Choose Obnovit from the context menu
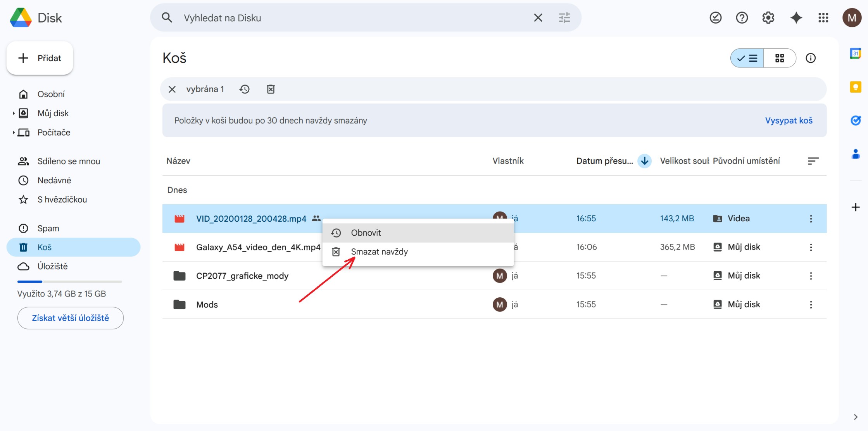 (x=366, y=233)
